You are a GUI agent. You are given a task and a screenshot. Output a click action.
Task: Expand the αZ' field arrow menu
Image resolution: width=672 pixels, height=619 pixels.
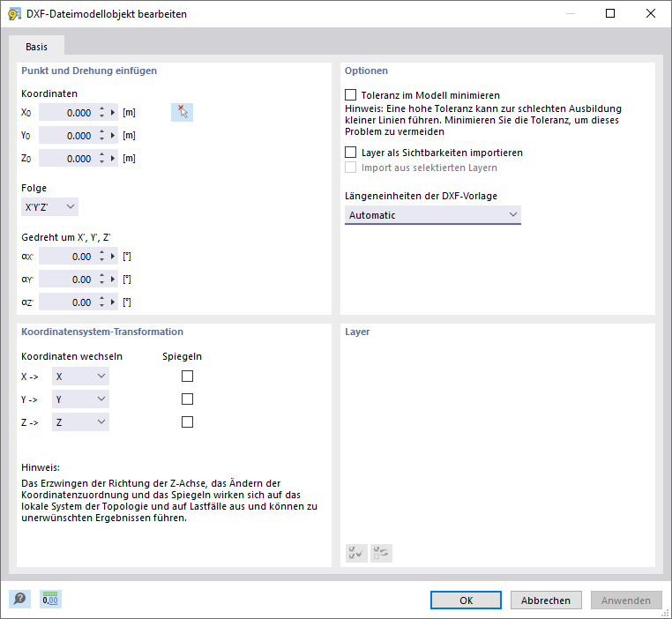coord(113,302)
